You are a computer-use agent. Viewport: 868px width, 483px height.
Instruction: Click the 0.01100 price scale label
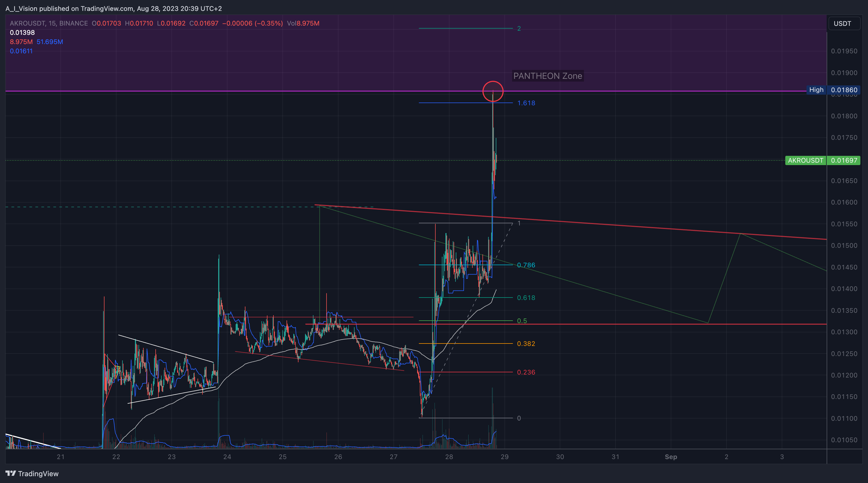point(844,418)
